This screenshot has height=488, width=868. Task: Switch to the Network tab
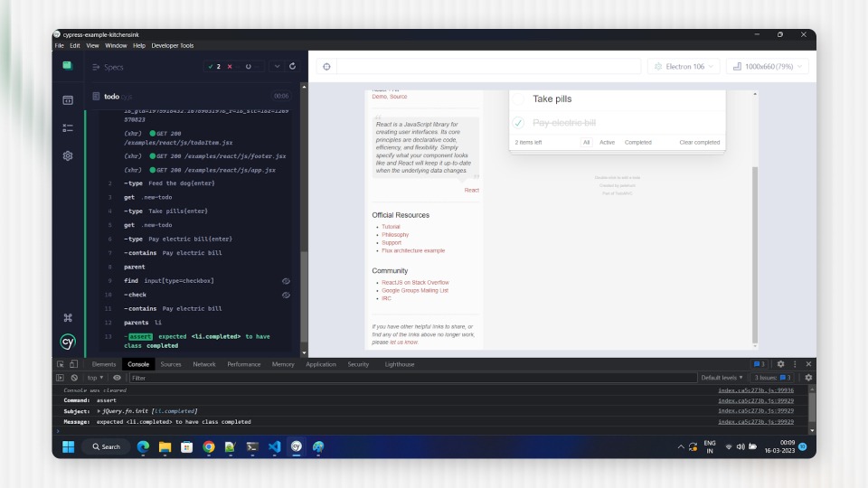(204, 364)
